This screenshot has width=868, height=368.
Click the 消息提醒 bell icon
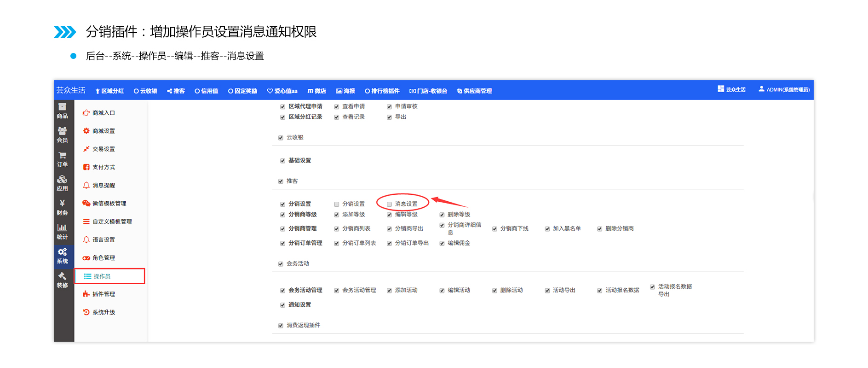[86, 185]
